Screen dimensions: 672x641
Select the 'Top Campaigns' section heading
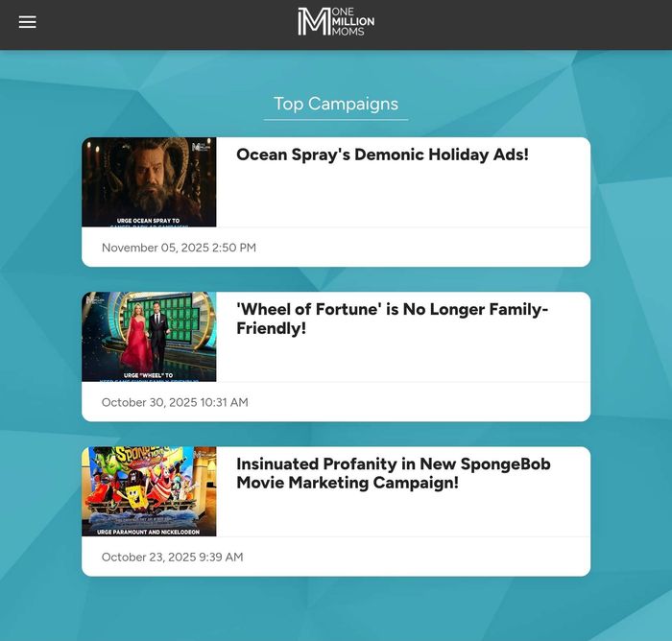[335, 104]
